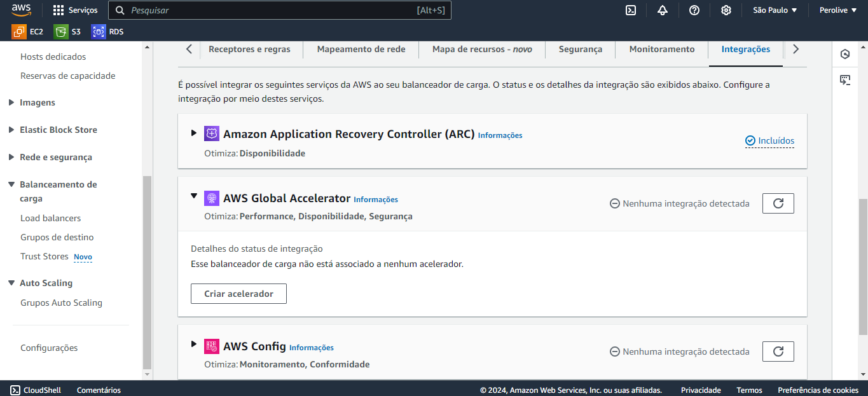Switch to Receptores e regras tab

(x=249, y=49)
